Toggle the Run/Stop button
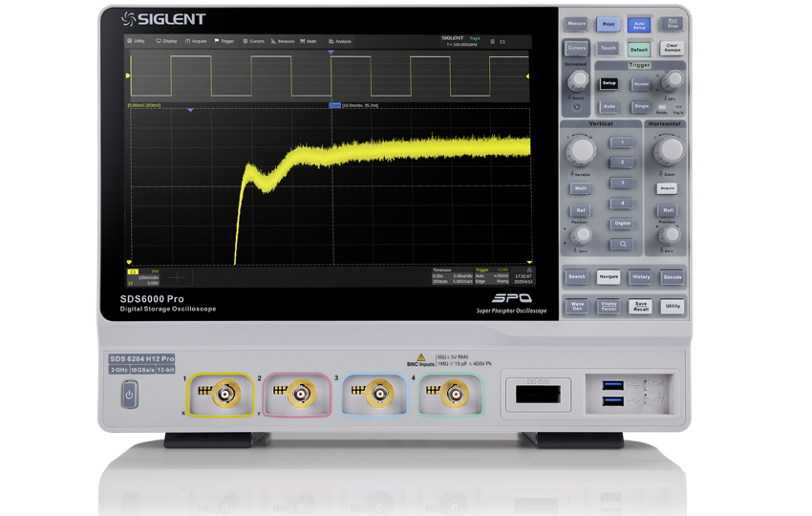The height and width of the screenshot is (516, 812). pos(672,24)
